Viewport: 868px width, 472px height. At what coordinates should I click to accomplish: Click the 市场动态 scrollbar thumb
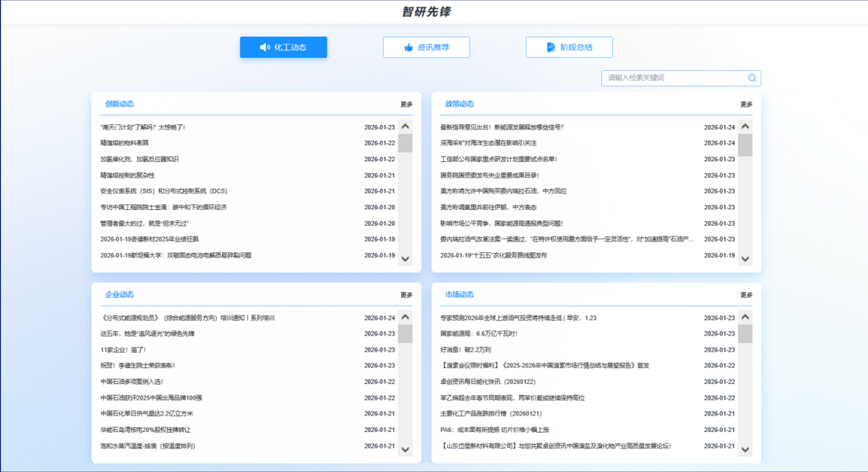point(745,334)
